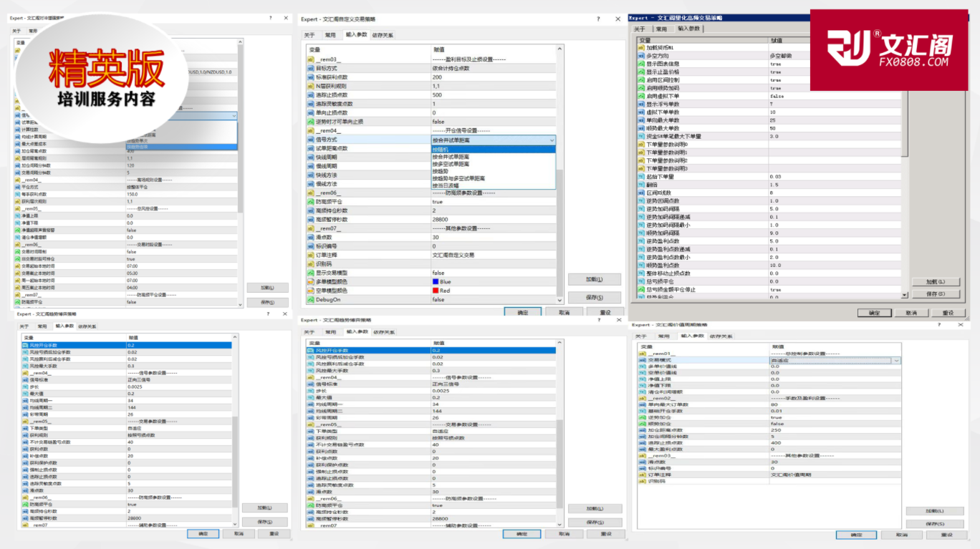Click the Red swatch for 空单模型颜色
Viewport: 980px width, 549px height.
[436, 291]
